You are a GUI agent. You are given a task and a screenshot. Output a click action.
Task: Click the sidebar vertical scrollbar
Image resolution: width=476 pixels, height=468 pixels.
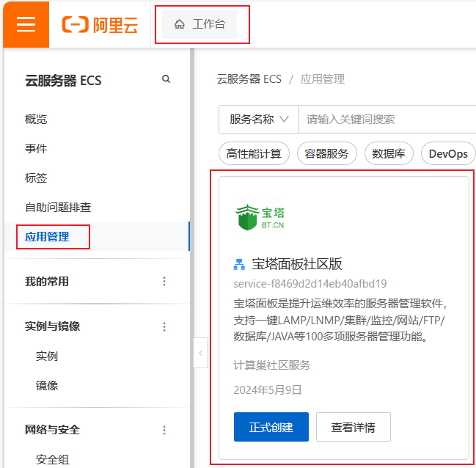tap(192, 257)
